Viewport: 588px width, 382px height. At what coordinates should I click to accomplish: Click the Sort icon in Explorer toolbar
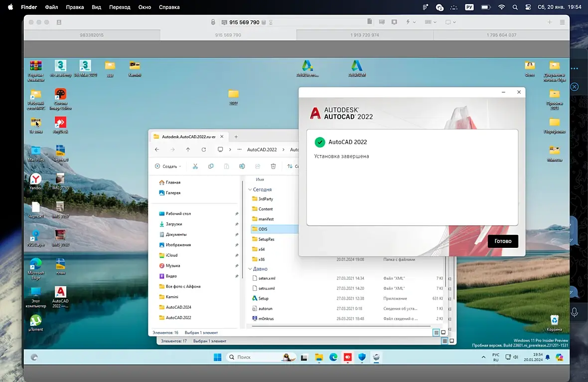pyautogui.click(x=290, y=166)
